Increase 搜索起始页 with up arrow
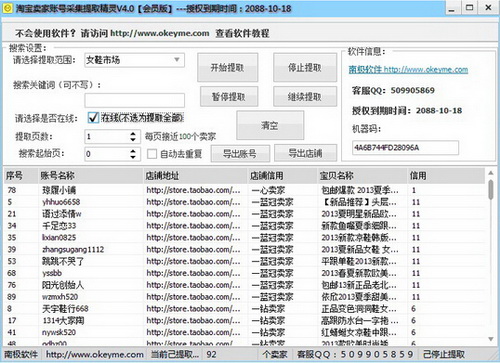This screenshot has width=500, height=363. pos(133,151)
